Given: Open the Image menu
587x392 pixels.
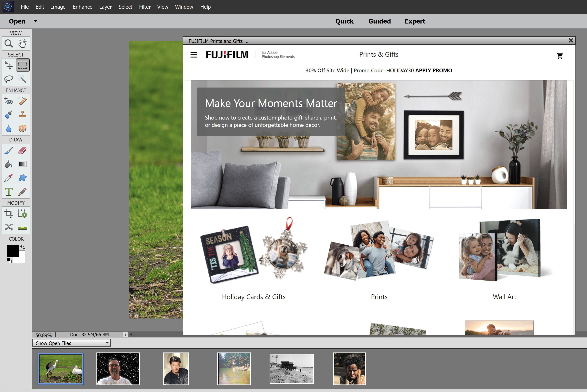Looking at the screenshot, I should click(58, 7).
